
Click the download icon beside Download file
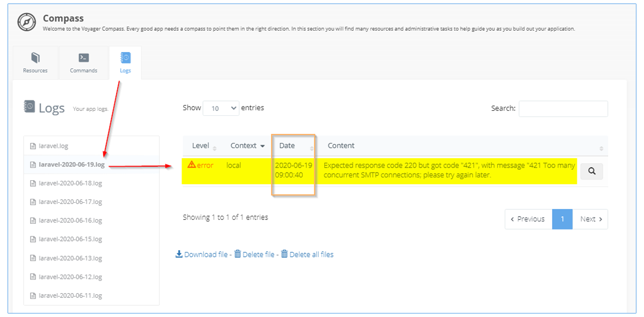point(179,254)
